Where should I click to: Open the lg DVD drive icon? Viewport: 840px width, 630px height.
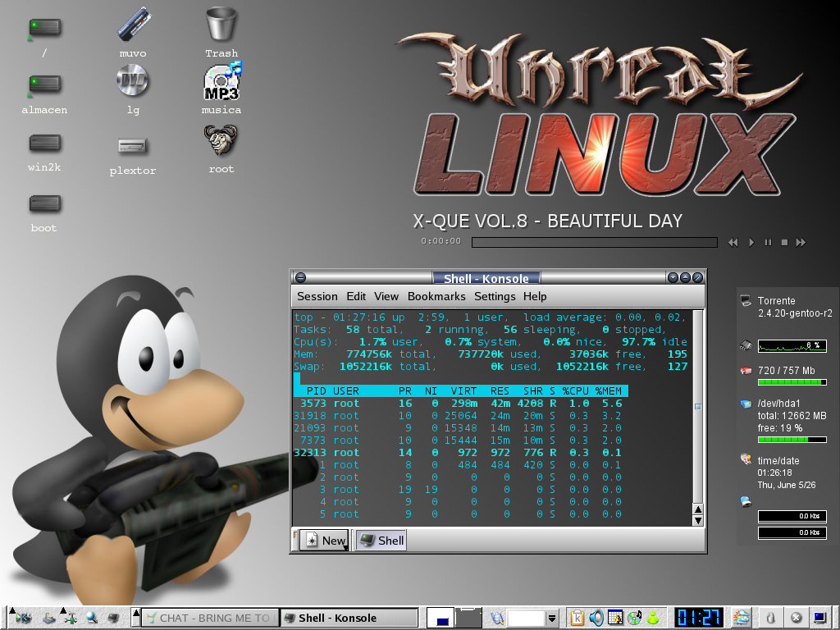132,80
